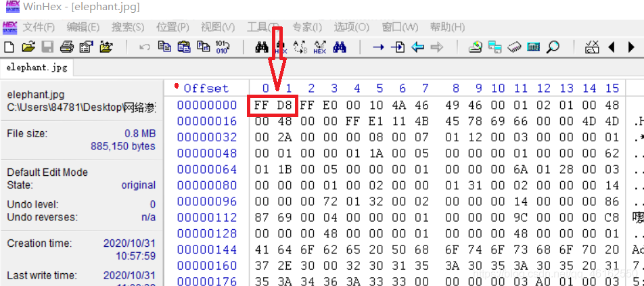Open Find Text binoculars icon

262,47
